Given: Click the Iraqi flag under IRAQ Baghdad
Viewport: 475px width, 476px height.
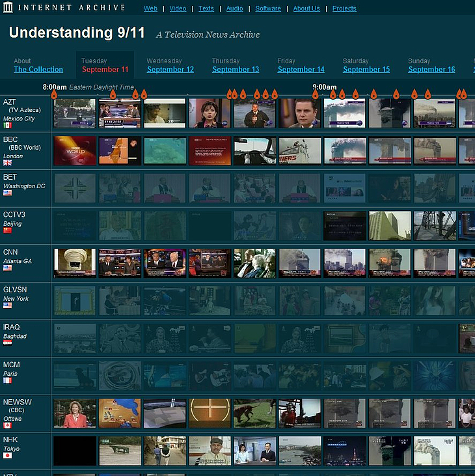Looking at the screenshot, I should coord(7,343).
